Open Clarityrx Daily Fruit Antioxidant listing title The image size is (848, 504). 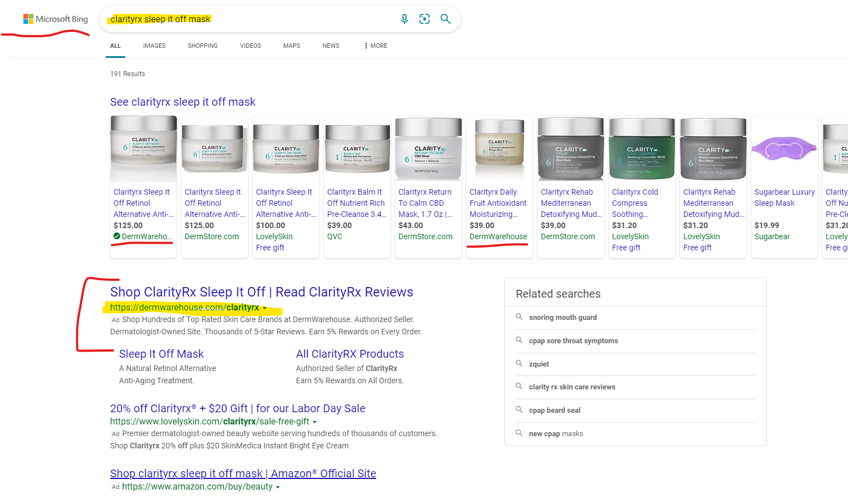point(498,203)
